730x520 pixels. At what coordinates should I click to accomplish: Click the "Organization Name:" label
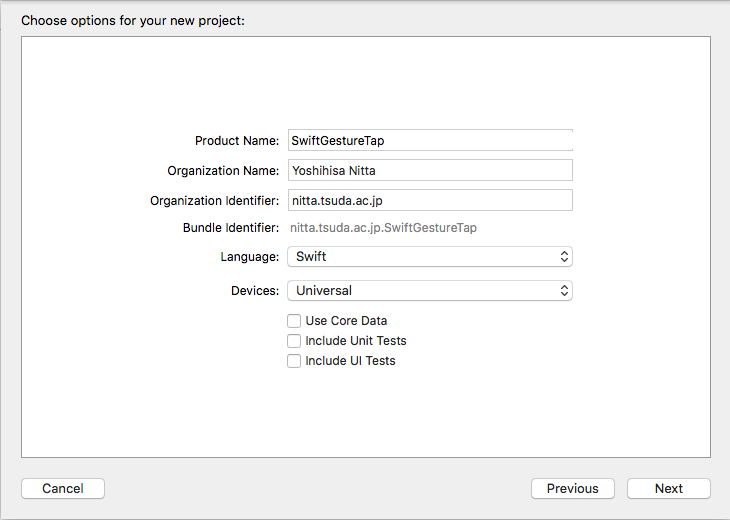click(x=223, y=171)
